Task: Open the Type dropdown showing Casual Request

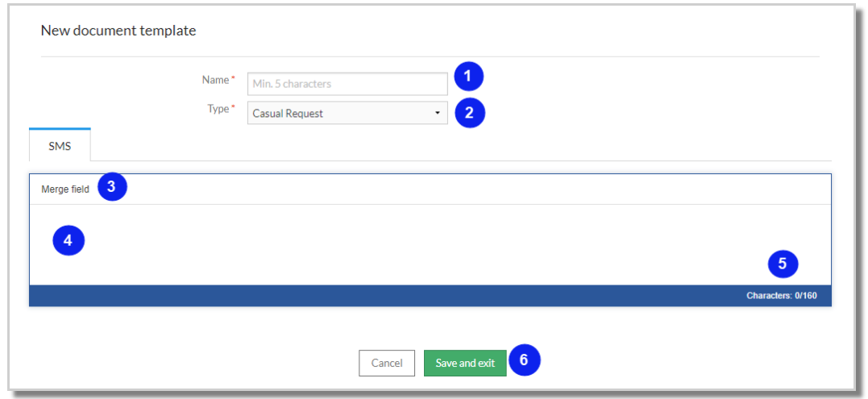Action: (x=347, y=113)
